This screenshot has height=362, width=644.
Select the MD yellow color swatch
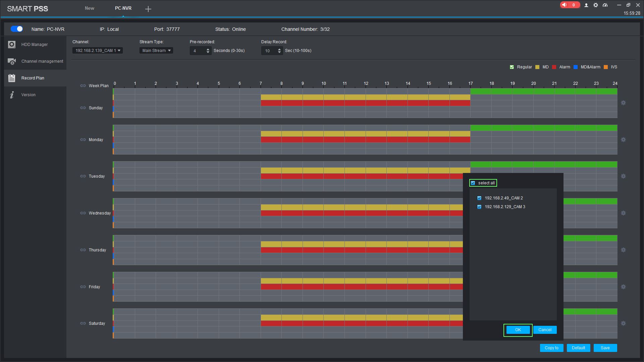pos(537,67)
